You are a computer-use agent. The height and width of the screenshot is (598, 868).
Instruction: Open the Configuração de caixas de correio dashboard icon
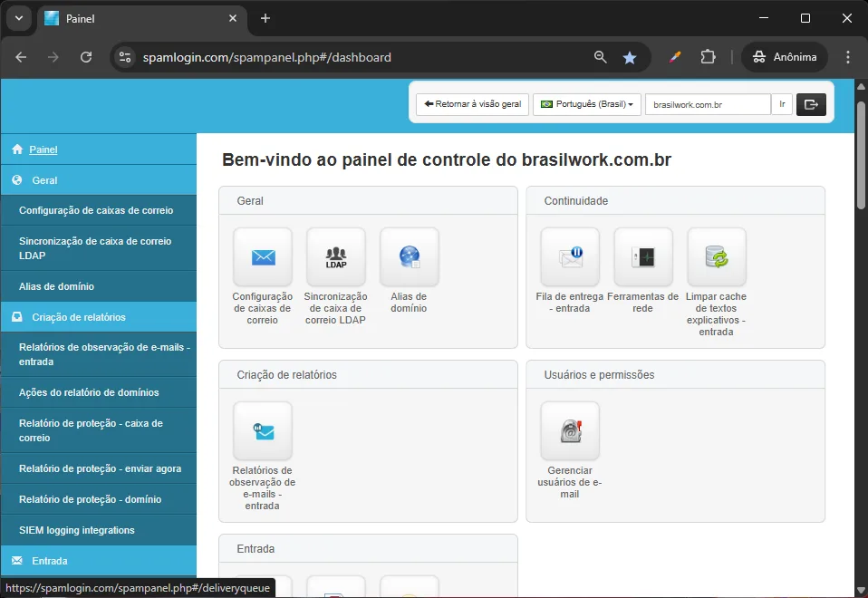(263, 257)
